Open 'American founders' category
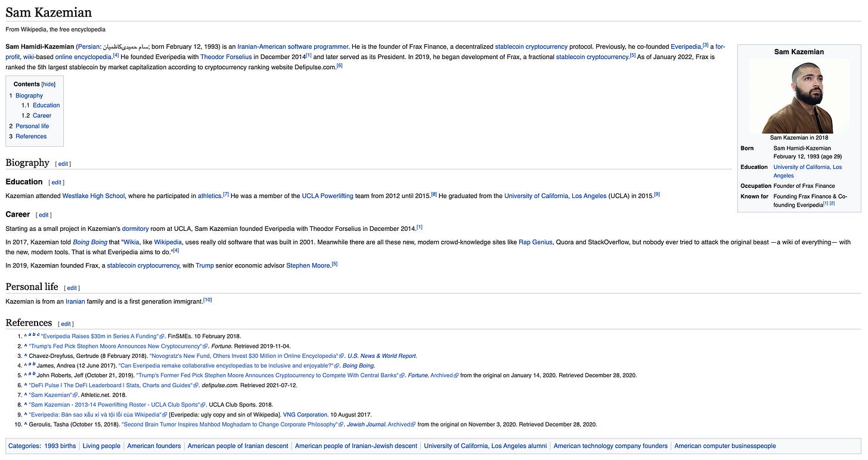 (x=154, y=446)
